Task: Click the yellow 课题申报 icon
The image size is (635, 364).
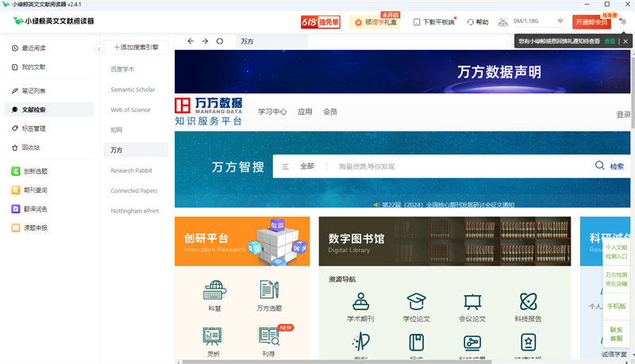Action: pos(15,228)
